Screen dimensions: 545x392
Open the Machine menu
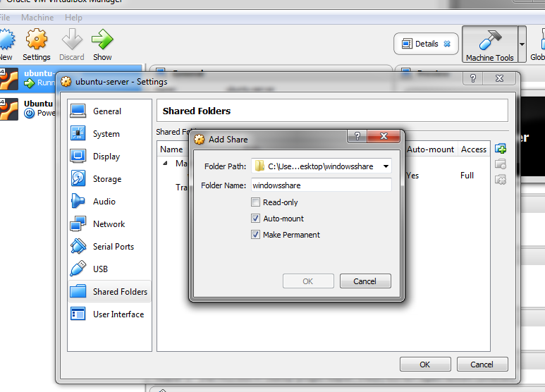[x=37, y=18]
